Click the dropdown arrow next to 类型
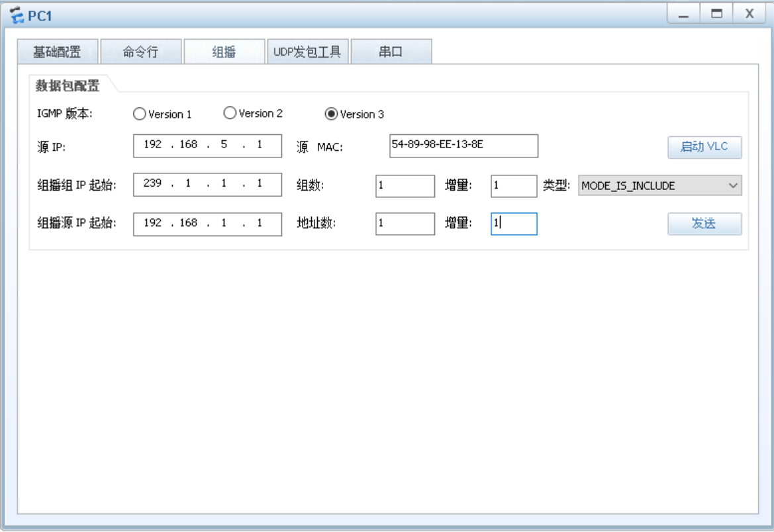This screenshot has width=774, height=532. pos(734,185)
